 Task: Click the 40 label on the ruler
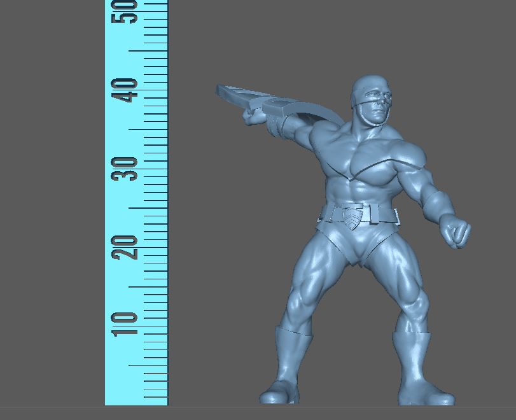pyautogui.click(x=125, y=90)
